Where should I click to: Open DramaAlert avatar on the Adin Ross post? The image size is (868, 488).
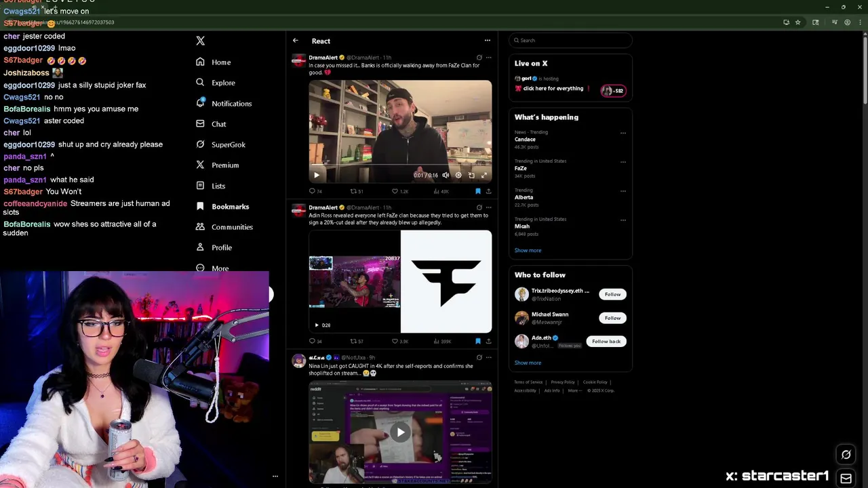pos(298,211)
